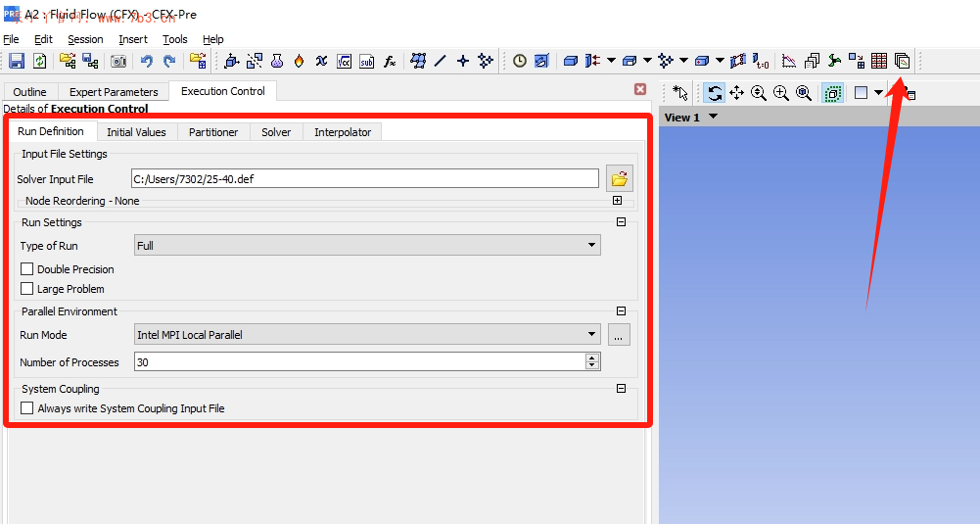This screenshot has height=524, width=980.
Task: Browse for solver input file folder icon
Action: (619, 178)
